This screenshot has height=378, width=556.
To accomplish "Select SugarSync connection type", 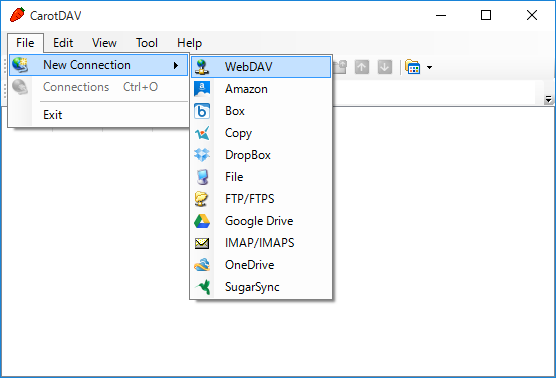I will point(261,287).
